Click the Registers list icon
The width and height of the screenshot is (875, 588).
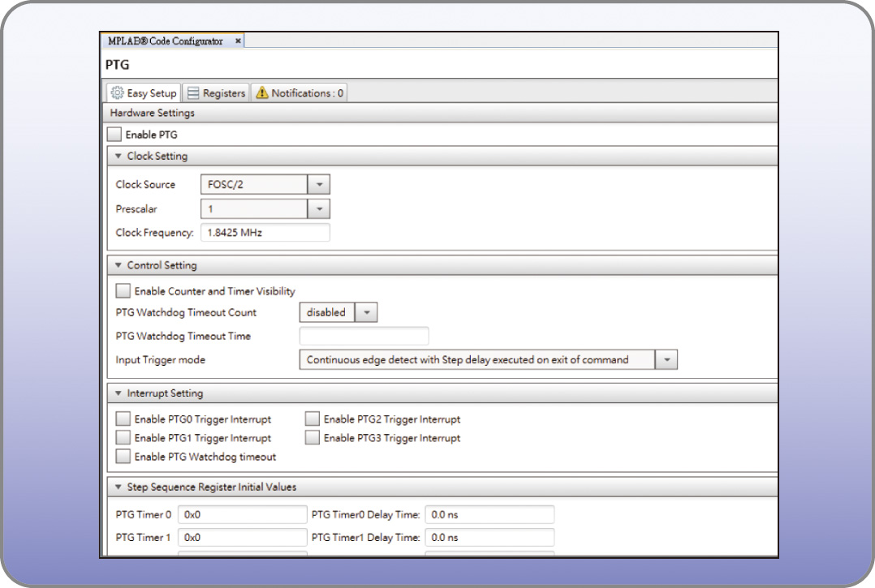(x=194, y=93)
